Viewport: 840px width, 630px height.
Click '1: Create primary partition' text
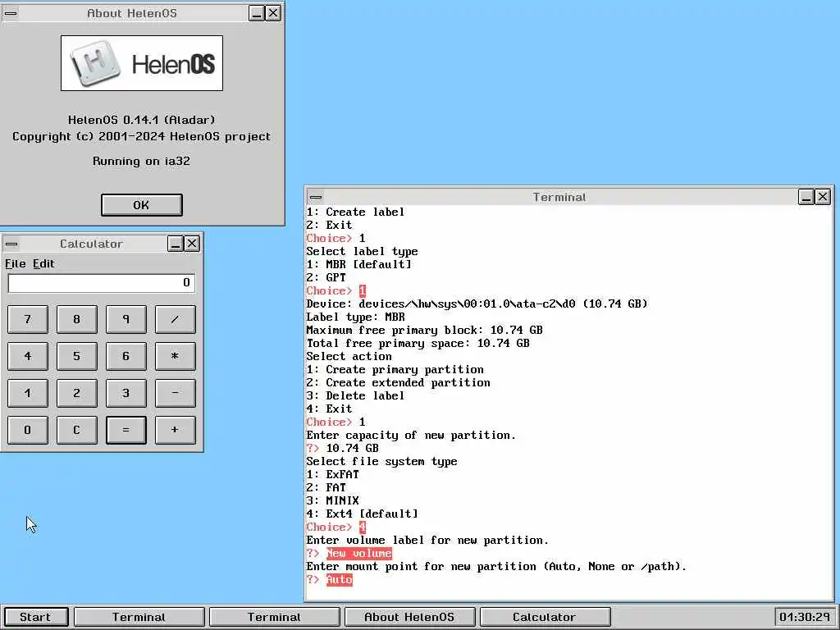click(395, 370)
